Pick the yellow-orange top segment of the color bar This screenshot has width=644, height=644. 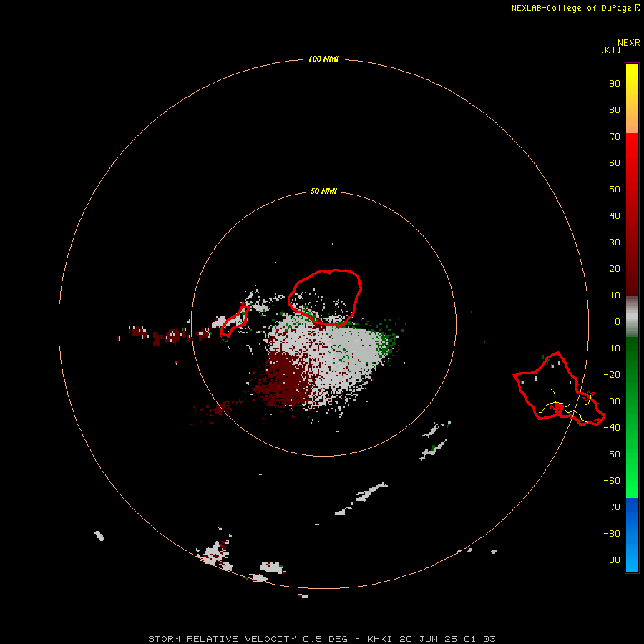coord(632,99)
